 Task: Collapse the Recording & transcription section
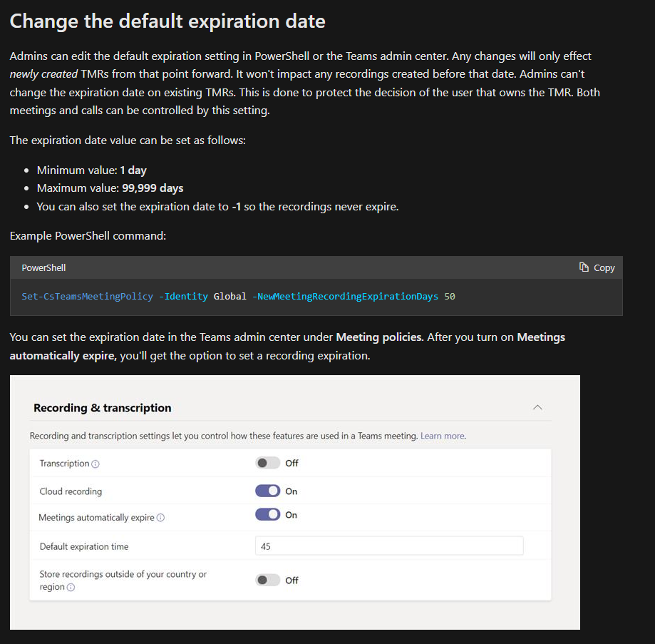[537, 407]
